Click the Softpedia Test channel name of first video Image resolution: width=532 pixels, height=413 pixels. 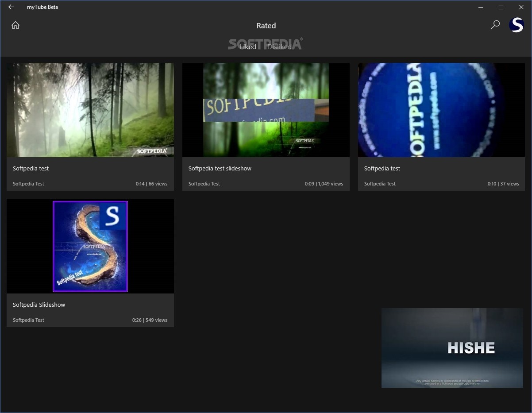(28, 184)
